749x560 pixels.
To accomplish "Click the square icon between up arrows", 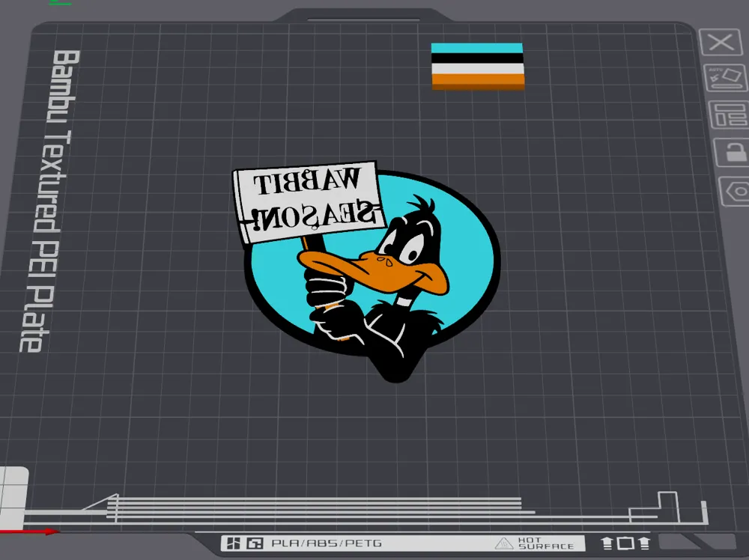I will click(x=625, y=544).
